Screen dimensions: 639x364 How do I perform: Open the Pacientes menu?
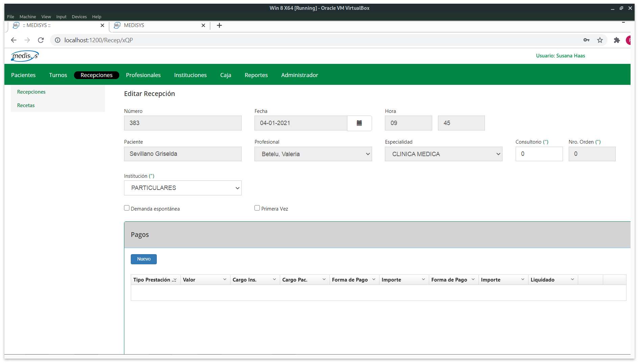23,75
